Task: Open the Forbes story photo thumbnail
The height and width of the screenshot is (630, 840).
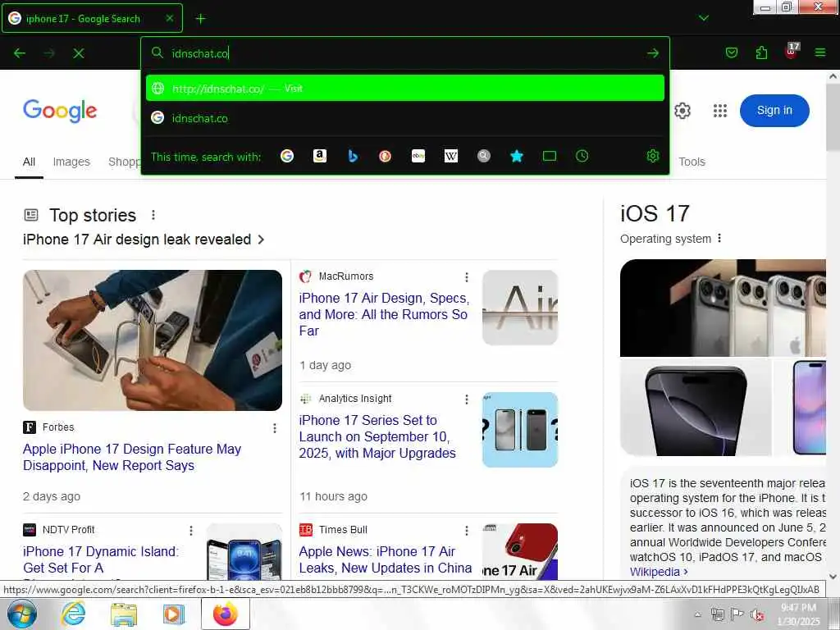Action: click(x=152, y=340)
